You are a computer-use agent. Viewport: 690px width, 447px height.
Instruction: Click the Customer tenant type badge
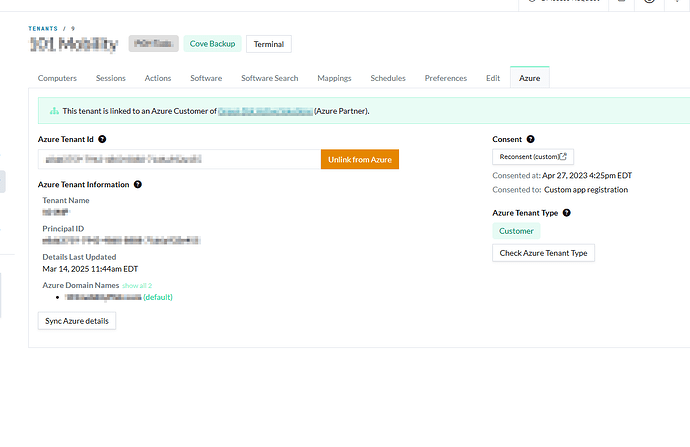tap(516, 231)
